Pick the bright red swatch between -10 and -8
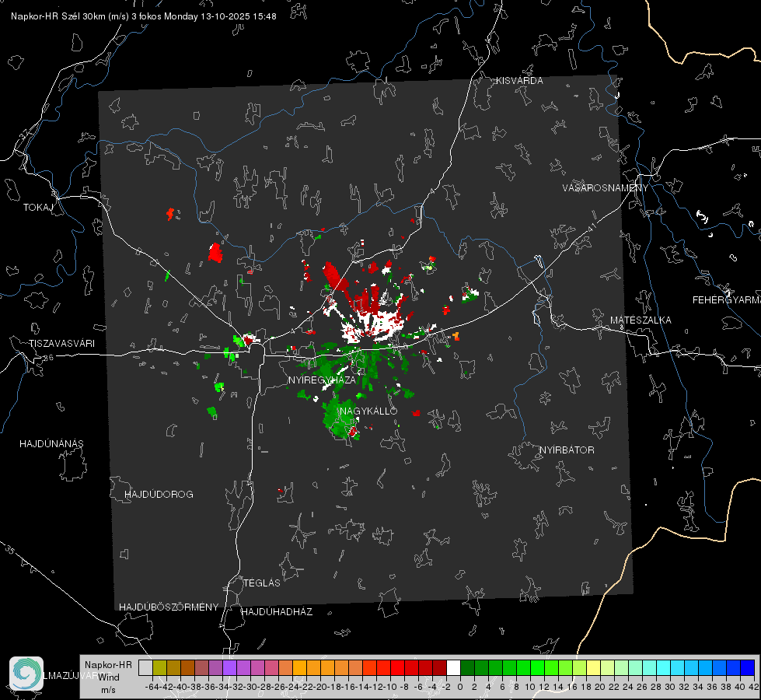Viewport: 761px width, 700px height. tap(397, 667)
